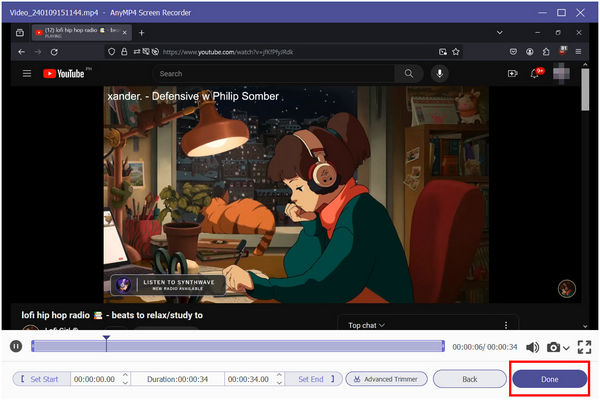Click the trim start handle on timeline
The height and width of the screenshot is (400, 600).
(x=33, y=346)
